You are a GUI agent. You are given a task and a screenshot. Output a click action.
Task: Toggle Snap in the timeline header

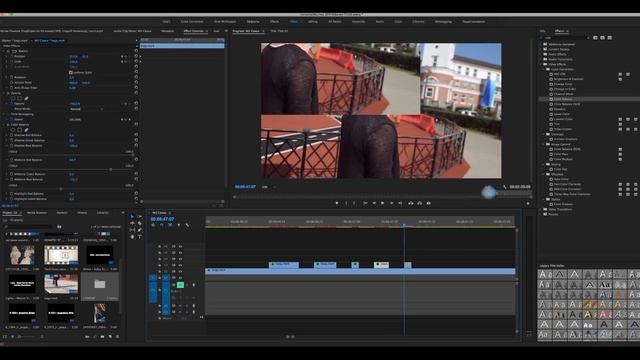click(x=161, y=225)
